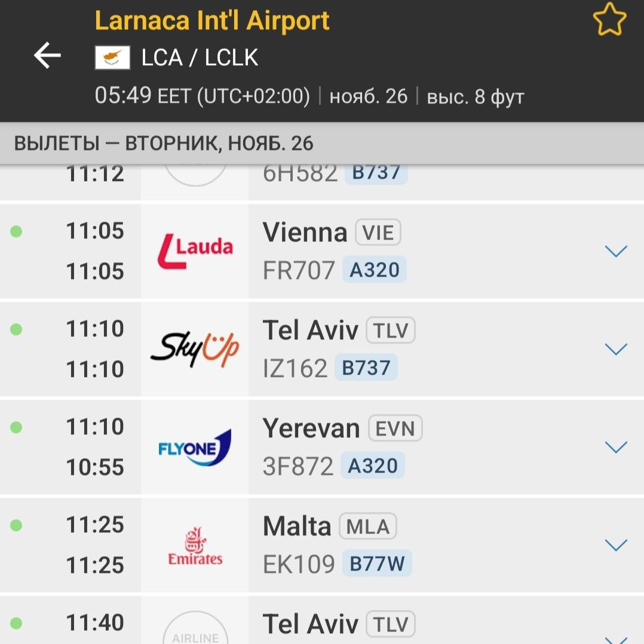Viewport: 644px width, 644px height.
Task: Favorite the airport with the star icon
Action: coord(609,20)
